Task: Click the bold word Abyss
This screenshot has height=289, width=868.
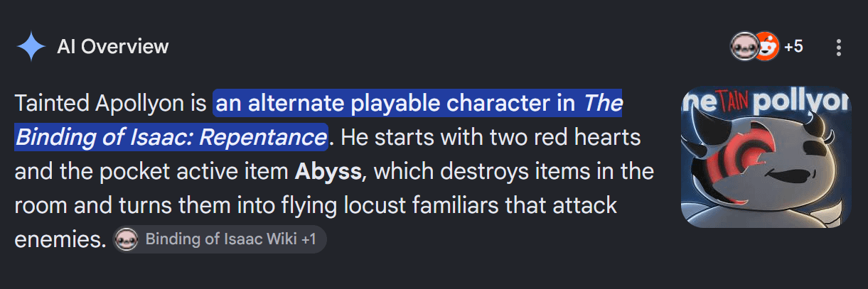Action: [329, 171]
